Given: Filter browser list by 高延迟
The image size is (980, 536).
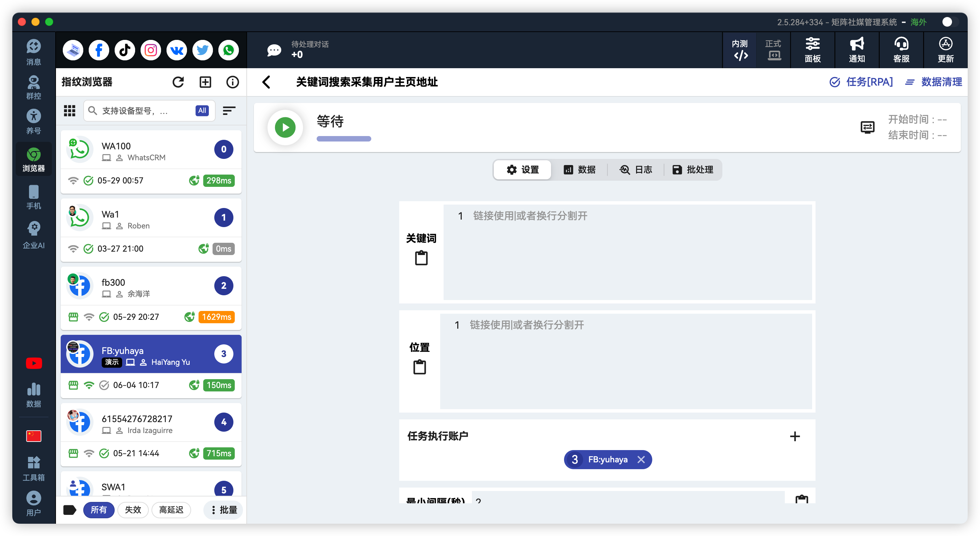Looking at the screenshot, I should tap(171, 510).
